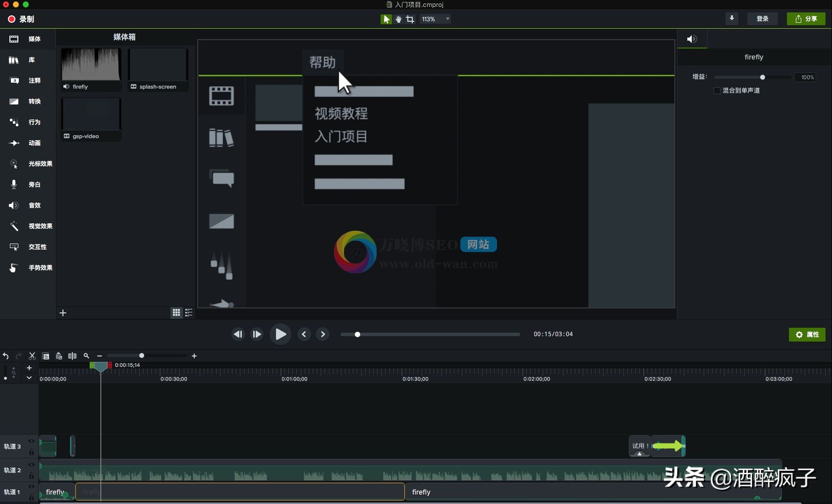The image size is (832, 504).
Task: Open the 113% canvas zoom dropdown
Action: (436, 19)
